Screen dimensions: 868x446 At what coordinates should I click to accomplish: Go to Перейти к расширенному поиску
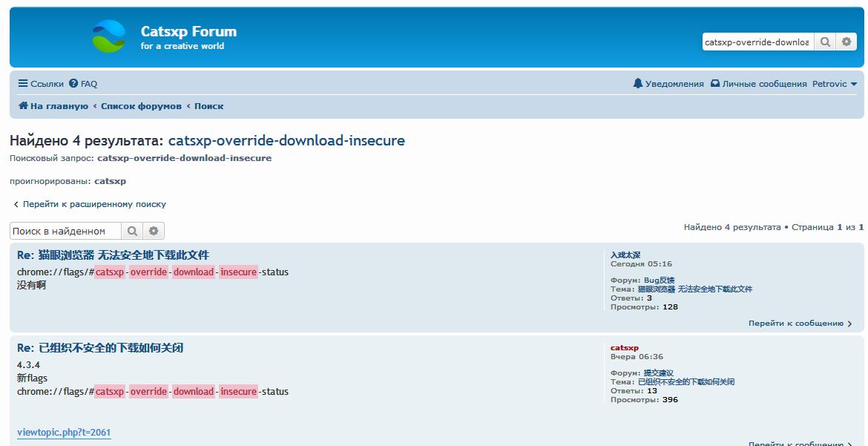[90, 204]
